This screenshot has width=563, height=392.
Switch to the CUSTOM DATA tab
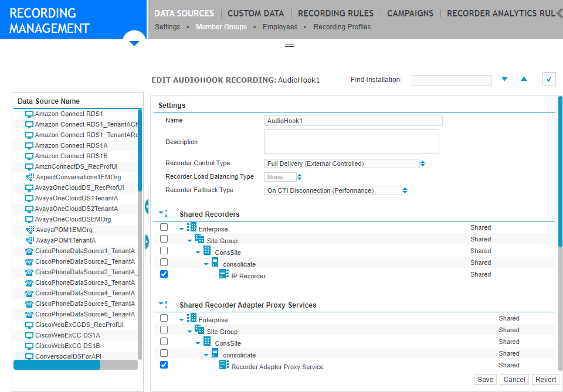(x=256, y=13)
